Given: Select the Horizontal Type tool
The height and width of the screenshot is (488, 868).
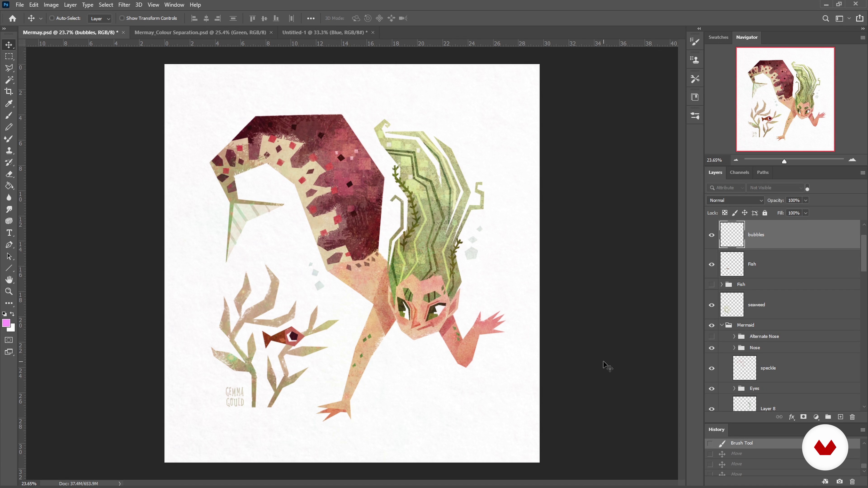Looking at the screenshot, I should pyautogui.click(x=9, y=233).
